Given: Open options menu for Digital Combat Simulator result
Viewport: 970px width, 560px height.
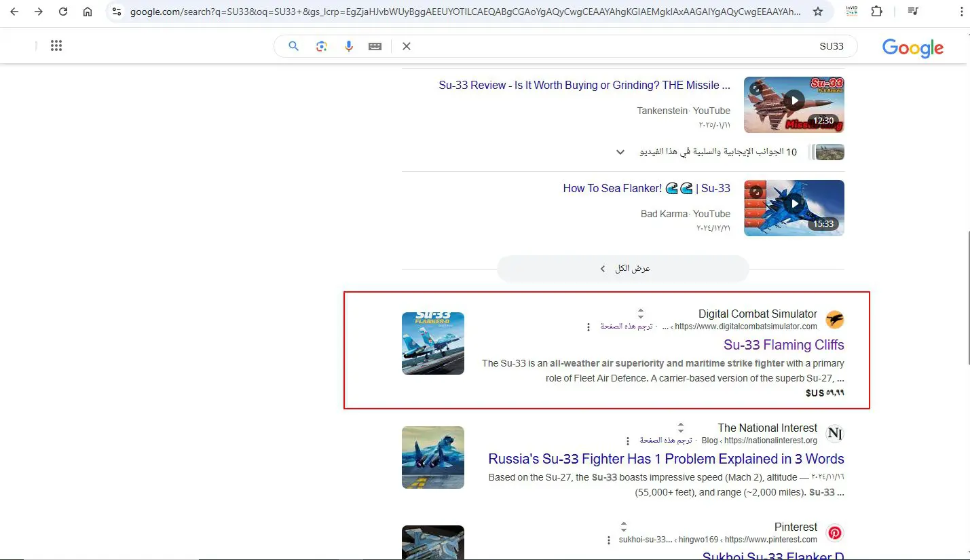Looking at the screenshot, I should [589, 327].
